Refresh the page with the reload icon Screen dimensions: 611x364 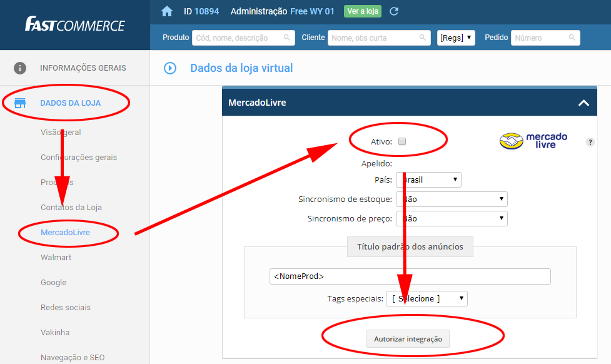click(x=394, y=11)
